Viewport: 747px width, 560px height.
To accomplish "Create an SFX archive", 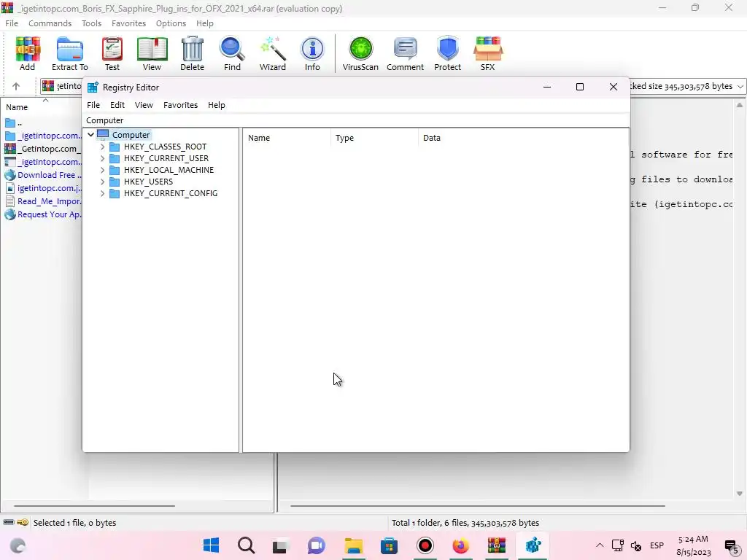I will (487, 53).
